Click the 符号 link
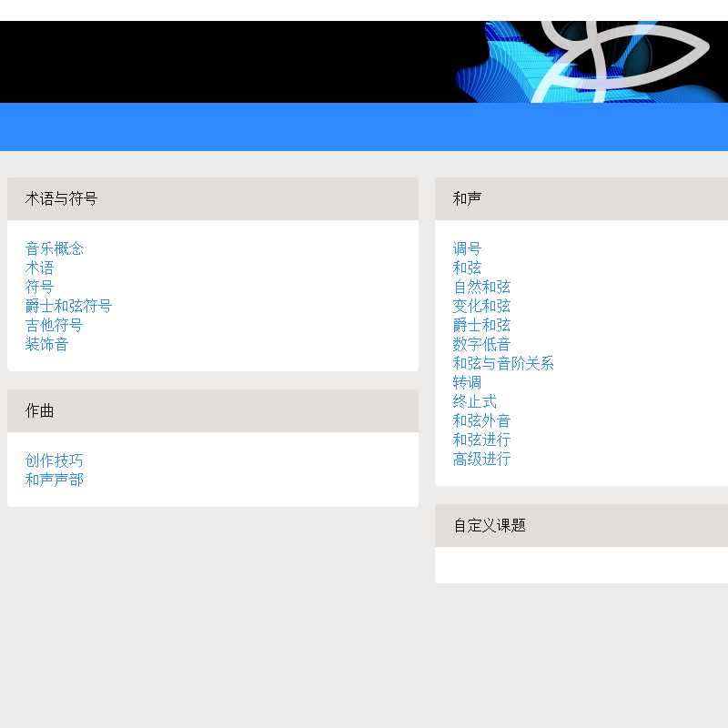 point(39,287)
